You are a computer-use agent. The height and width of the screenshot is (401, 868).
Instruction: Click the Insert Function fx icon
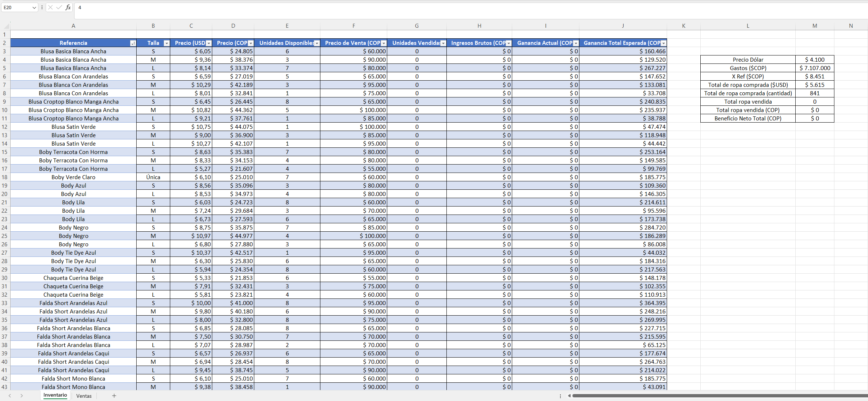[x=68, y=7]
